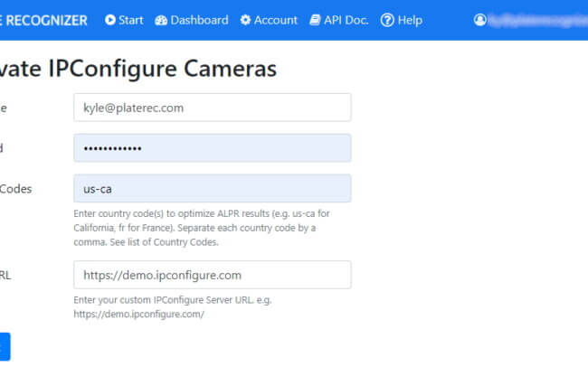Focus the server URL input field

(213, 275)
